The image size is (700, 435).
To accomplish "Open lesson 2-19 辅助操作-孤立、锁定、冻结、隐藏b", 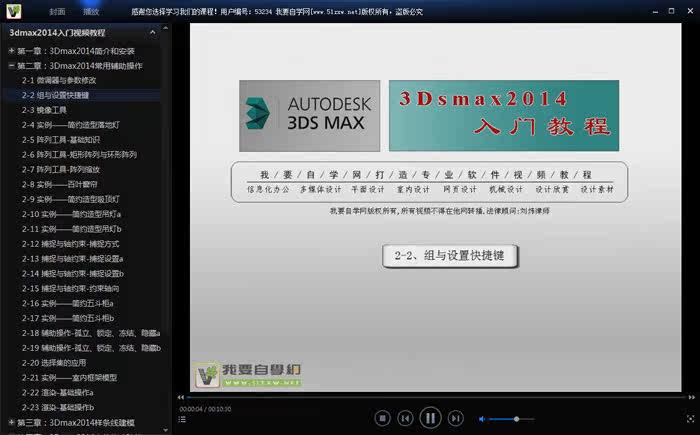I will pos(91,348).
